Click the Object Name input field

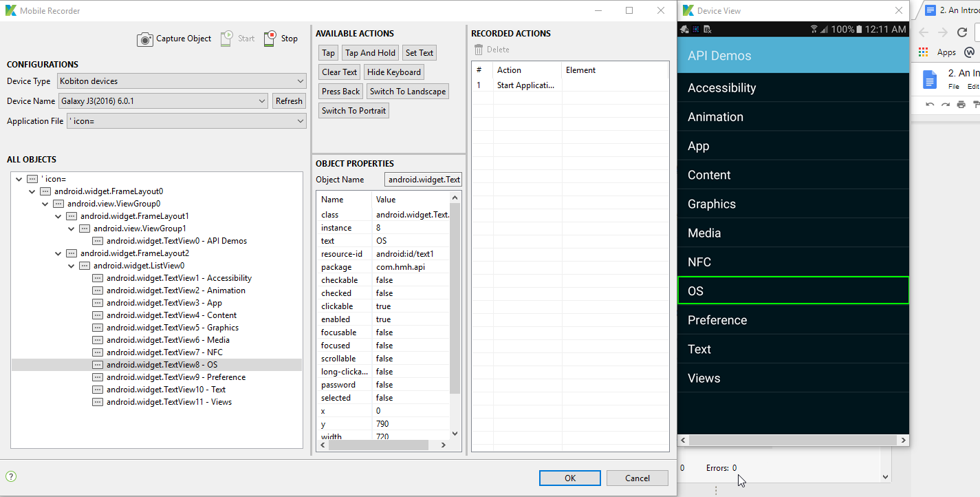click(423, 179)
